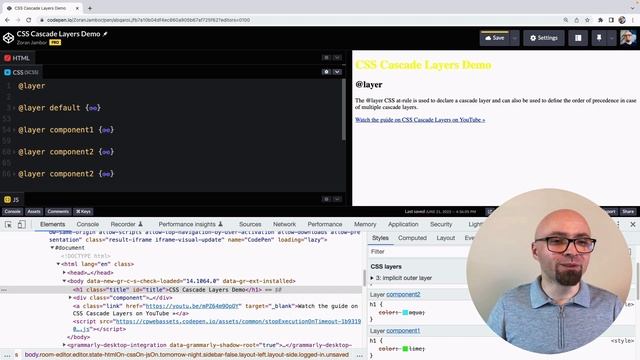
Task: Expand folded @layer component1 block
Action: (x=106, y=130)
